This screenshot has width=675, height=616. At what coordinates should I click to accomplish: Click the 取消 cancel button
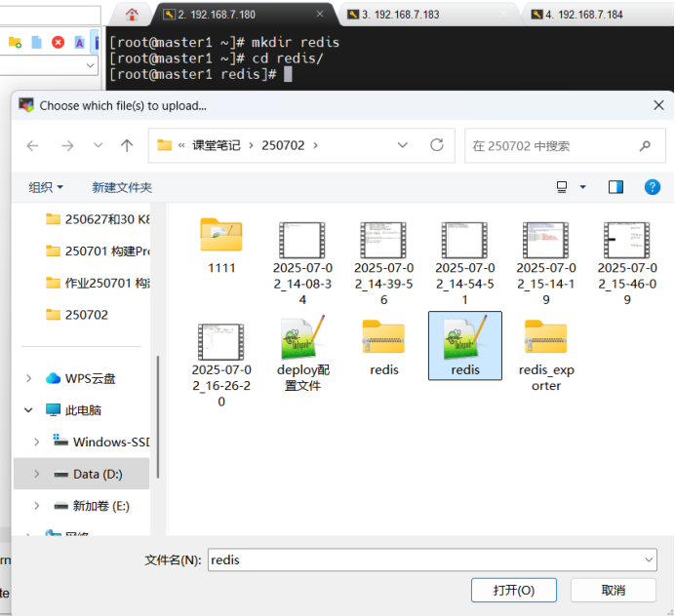613,590
